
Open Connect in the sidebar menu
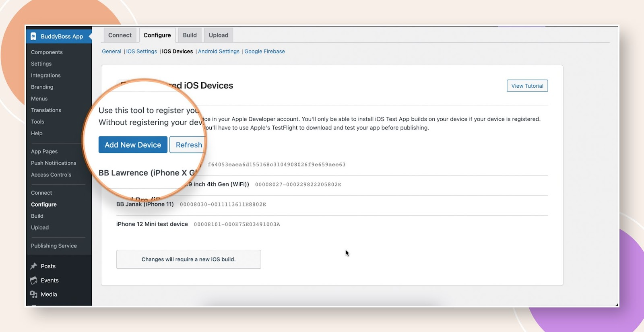(x=41, y=193)
